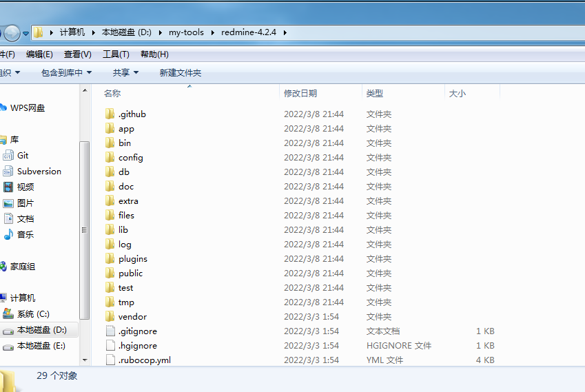
Task: Select the 图片 pictures library icon
Action: [8, 203]
